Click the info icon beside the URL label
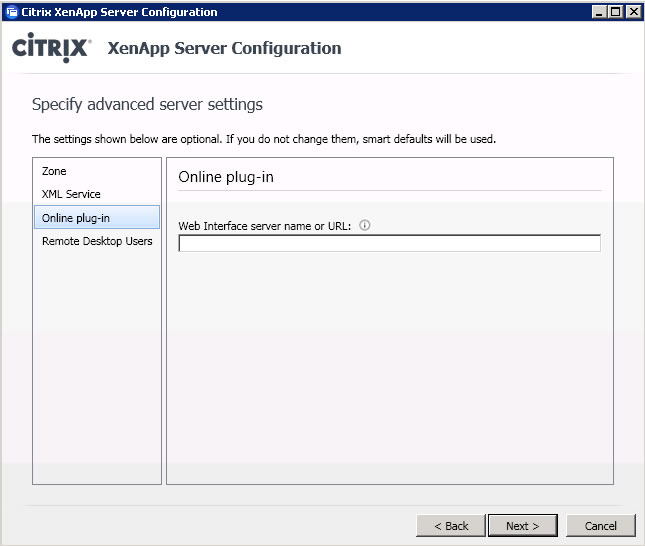This screenshot has height=546, width=645. (x=364, y=226)
